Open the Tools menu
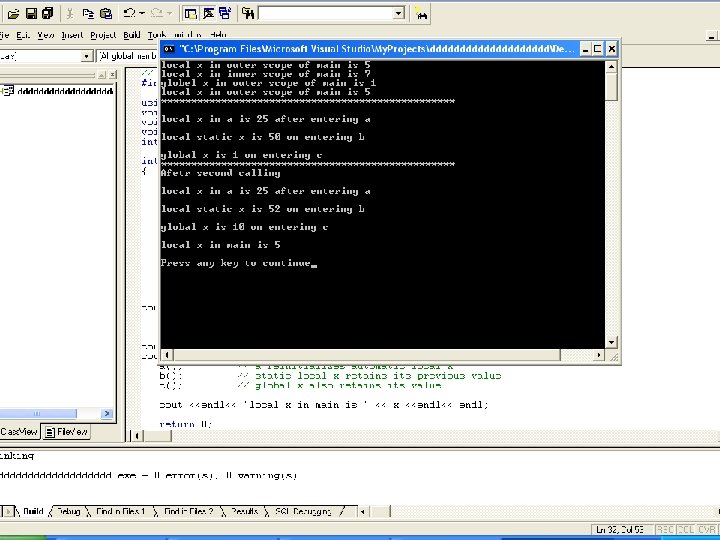This screenshot has width=720, height=540. tap(157, 35)
